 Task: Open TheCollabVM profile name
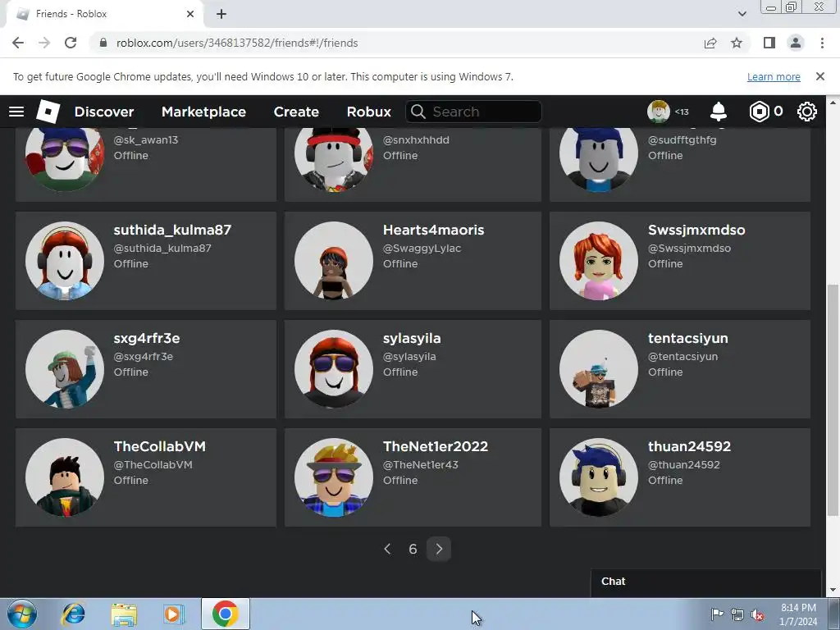160,446
